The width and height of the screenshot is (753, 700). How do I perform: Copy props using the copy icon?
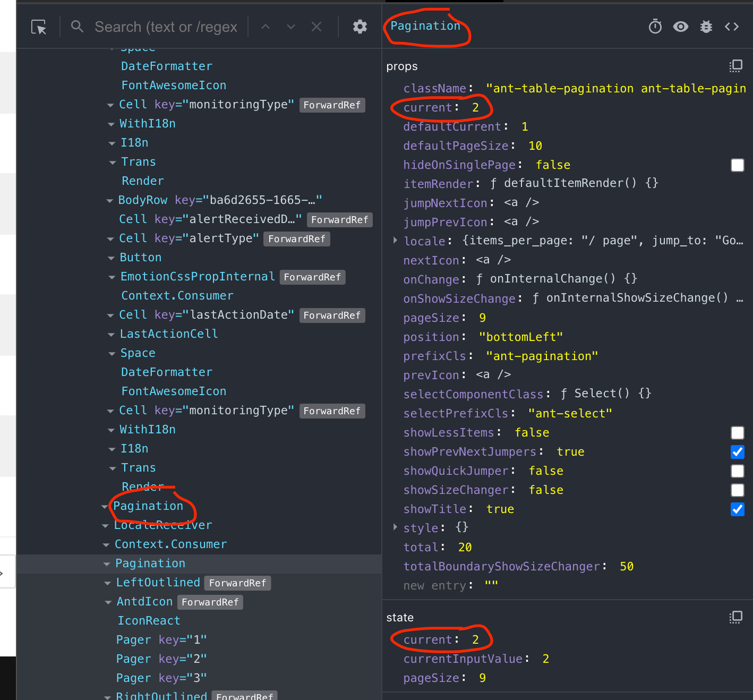point(736,66)
